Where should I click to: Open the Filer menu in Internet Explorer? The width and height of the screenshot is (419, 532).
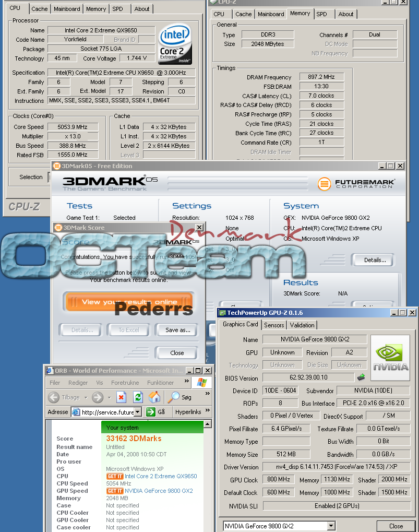coord(55,383)
